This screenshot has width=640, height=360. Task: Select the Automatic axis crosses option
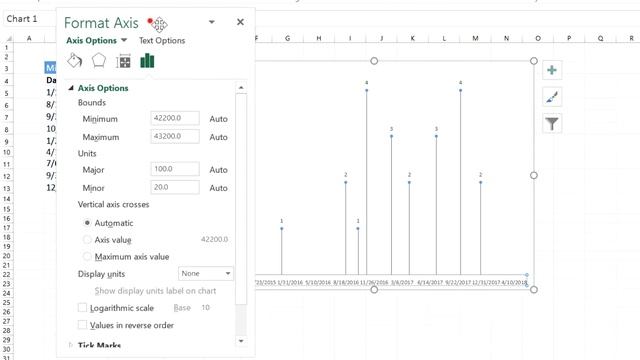coord(87,223)
